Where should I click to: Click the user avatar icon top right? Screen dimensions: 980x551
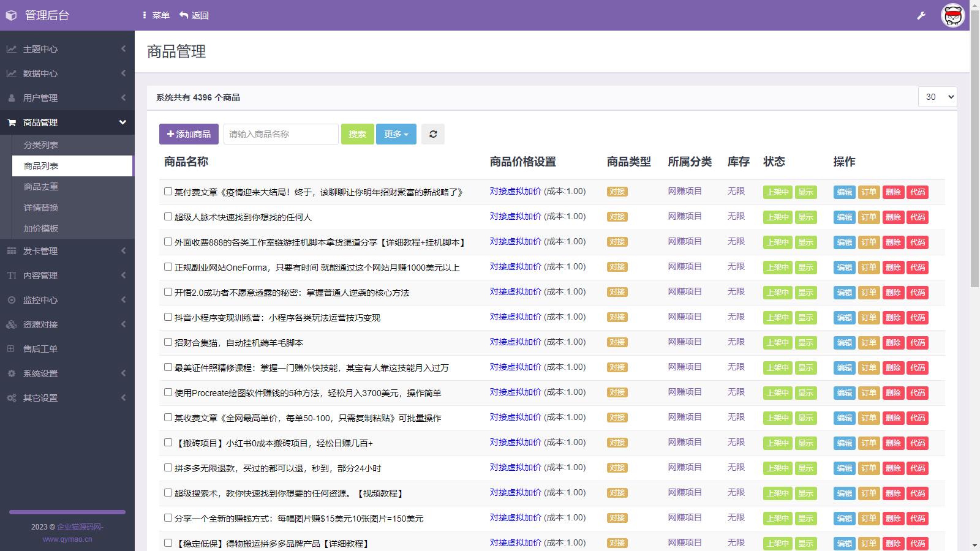coord(953,15)
